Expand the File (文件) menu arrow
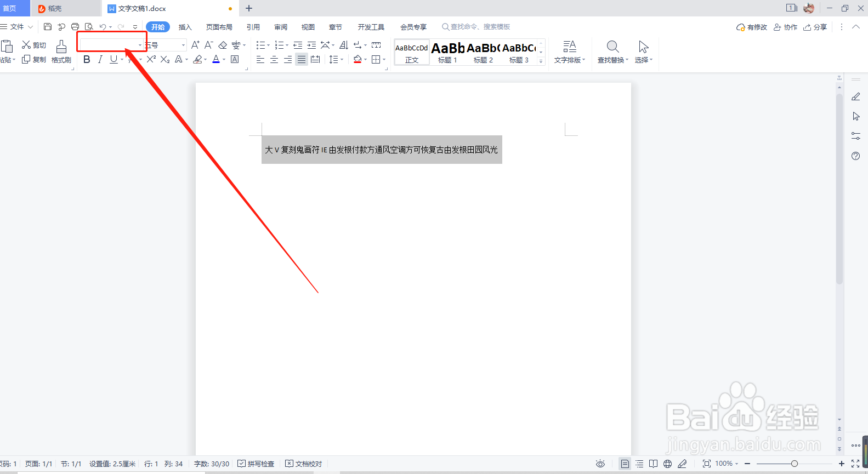Image resolution: width=868 pixels, height=474 pixels. click(31, 27)
